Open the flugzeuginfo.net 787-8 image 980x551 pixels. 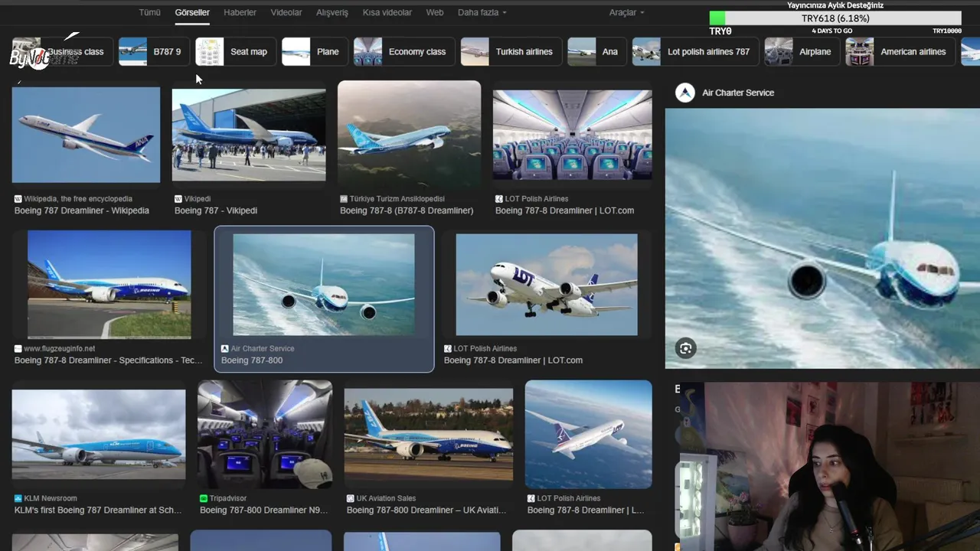point(109,285)
